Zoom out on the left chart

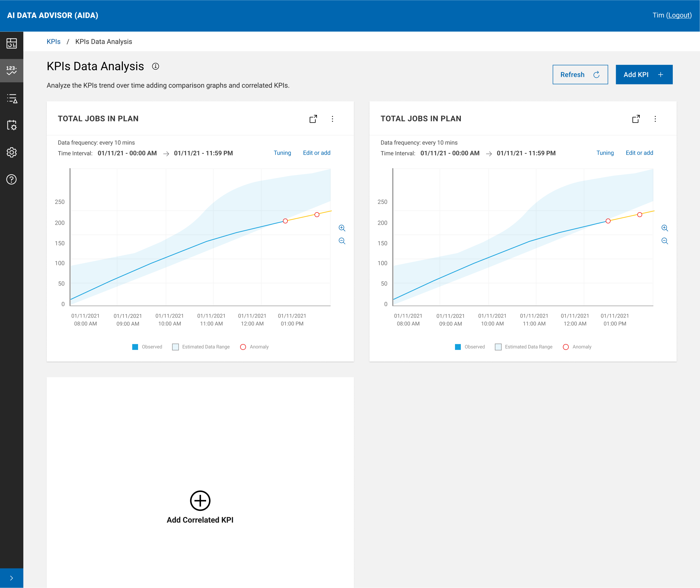[342, 241]
